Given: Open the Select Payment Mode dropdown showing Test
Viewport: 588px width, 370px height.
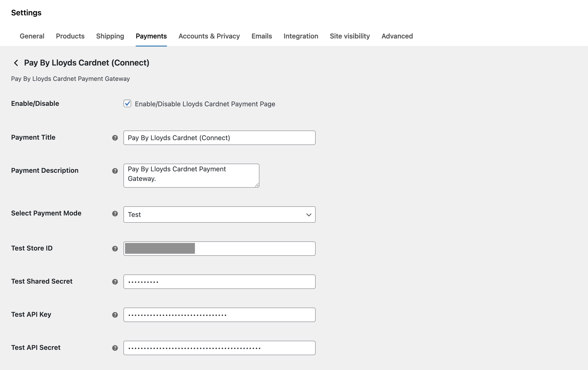Looking at the screenshot, I should pos(219,215).
